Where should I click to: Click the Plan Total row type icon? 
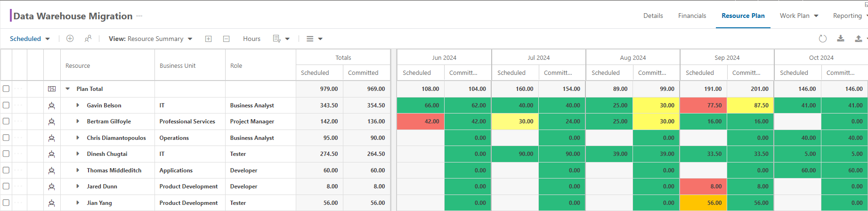click(52, 89)
